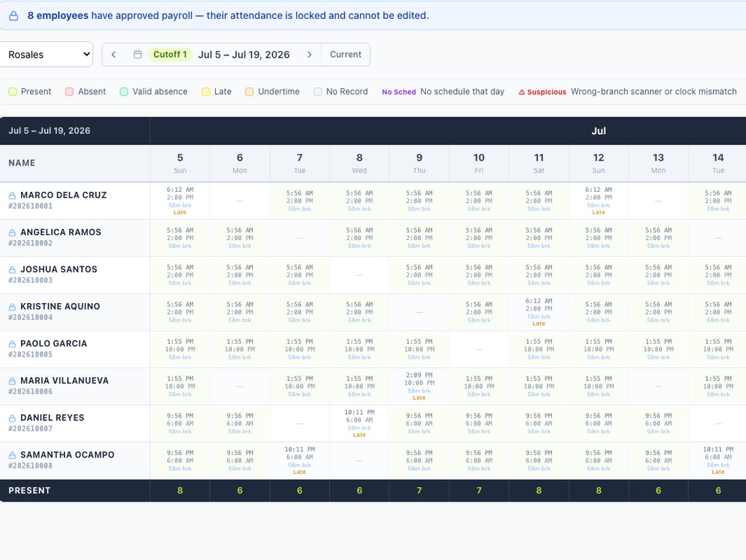Screen dimensions: 746x560
Task: Click lock icon beside Joshua Santos
Action: [12, 270]
